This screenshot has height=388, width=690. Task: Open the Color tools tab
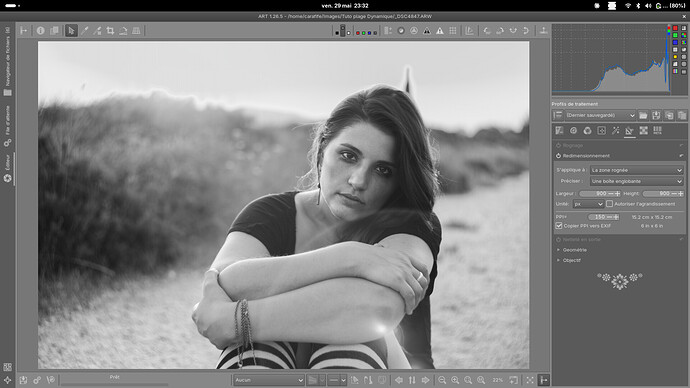(x=587, y=130)
